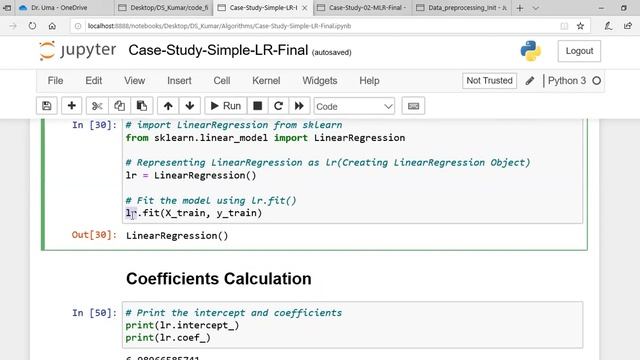Move selected cell up arrow
Image resolution: width=640 pixels, height=360 pixels.
pyautogui.click(x=168, y=106)
